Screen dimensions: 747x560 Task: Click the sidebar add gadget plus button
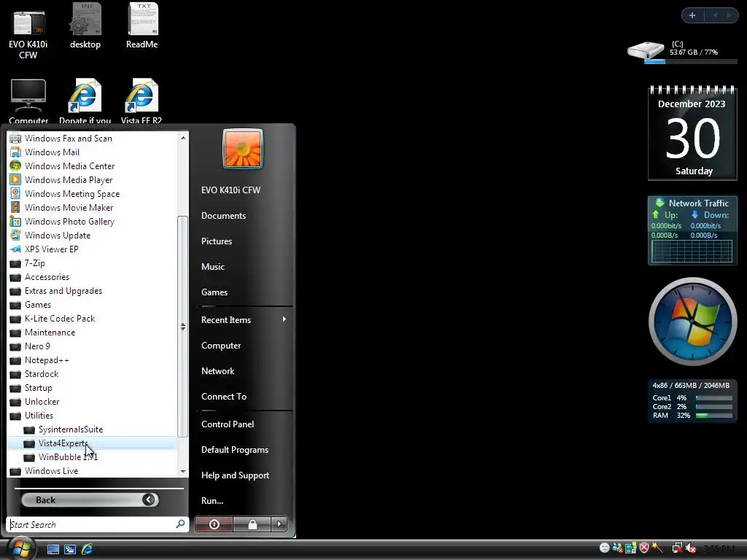point(692,15)
